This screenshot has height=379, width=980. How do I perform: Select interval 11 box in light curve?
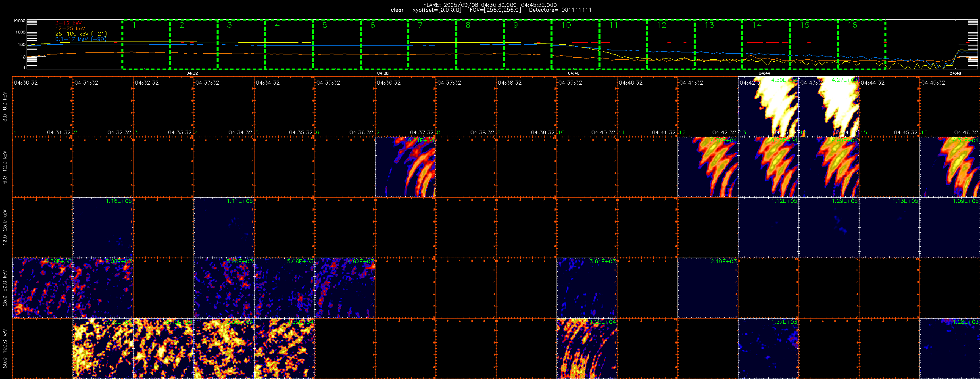623,44
